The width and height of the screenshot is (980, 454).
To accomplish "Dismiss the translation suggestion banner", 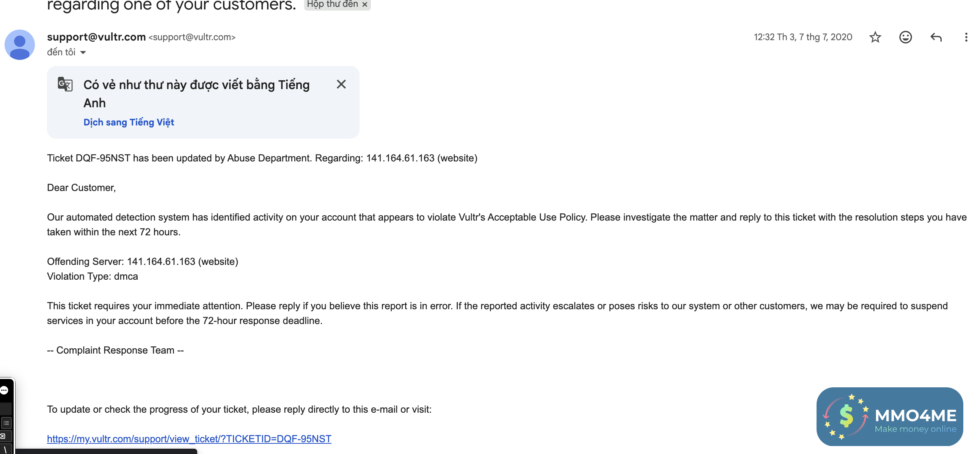I will coord(341,84).
